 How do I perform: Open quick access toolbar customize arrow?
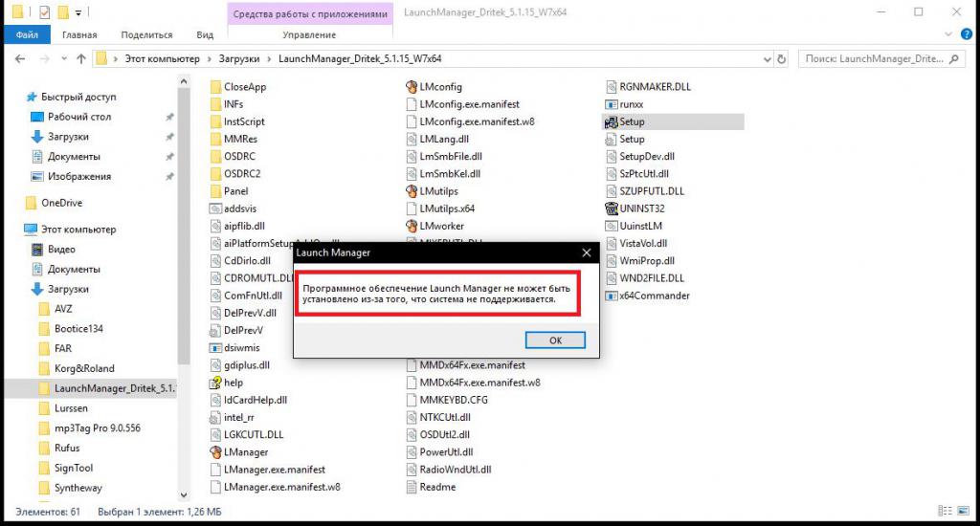coord(78,12)
